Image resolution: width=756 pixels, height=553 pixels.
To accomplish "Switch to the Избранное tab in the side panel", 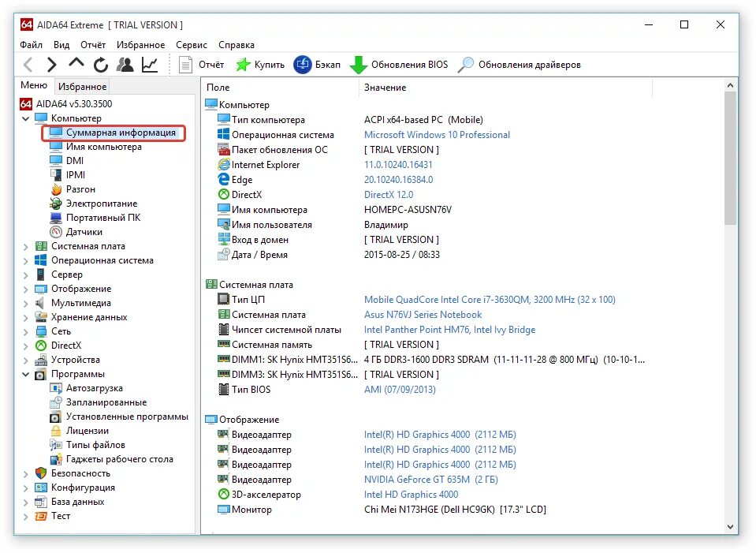I will [x=83, y=86].
